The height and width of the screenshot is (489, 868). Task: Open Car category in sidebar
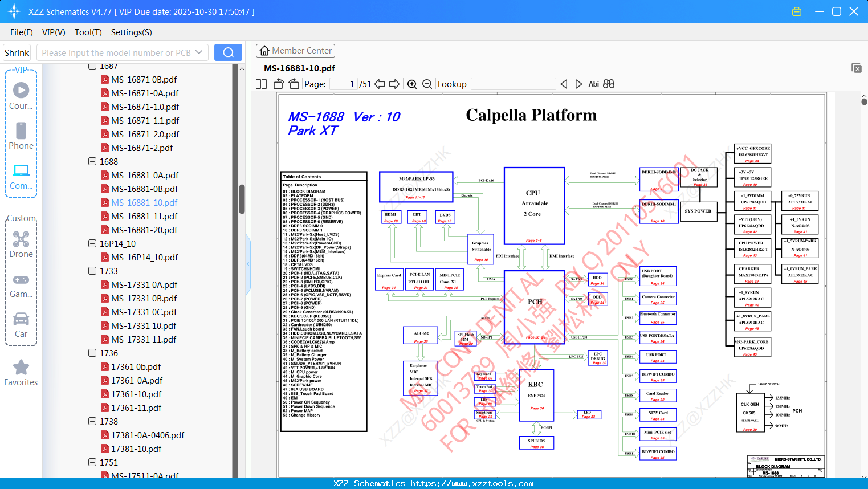(x=21, y=325)
